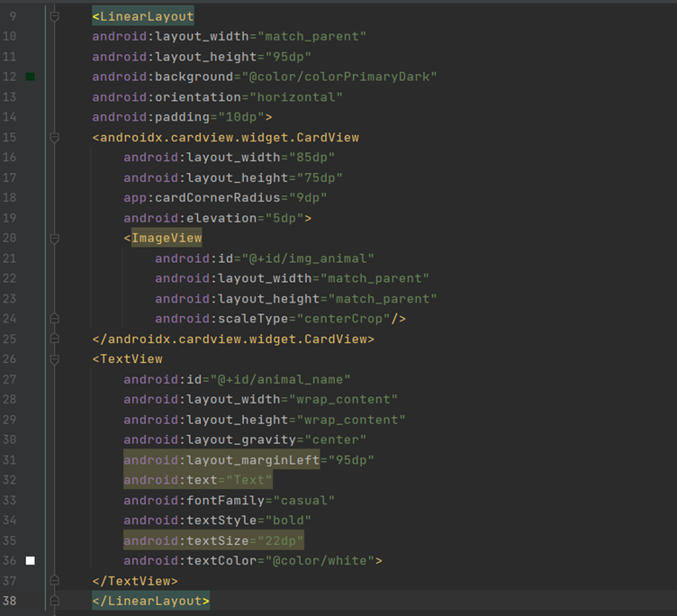677x616 pixels.
Task: Open the white color swatch in gutter
Action: pyautogui.click(x=30, y=561)
